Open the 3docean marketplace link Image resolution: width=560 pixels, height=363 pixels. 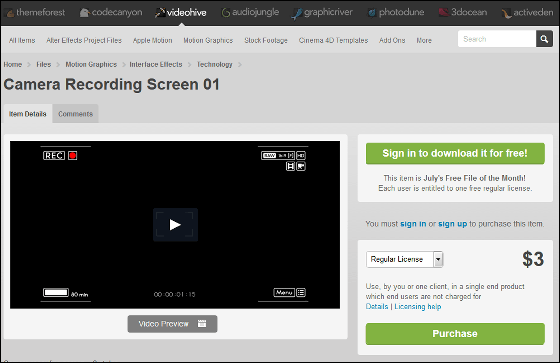click(463, 13)
